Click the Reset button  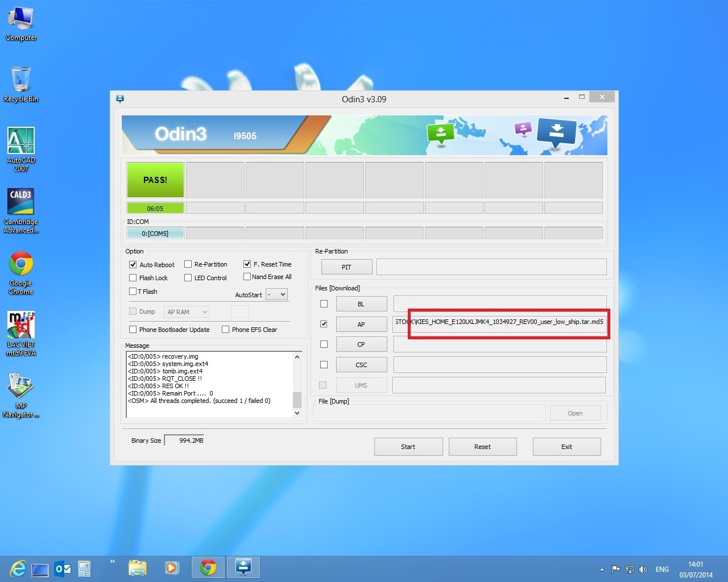(x=483, y=447)
